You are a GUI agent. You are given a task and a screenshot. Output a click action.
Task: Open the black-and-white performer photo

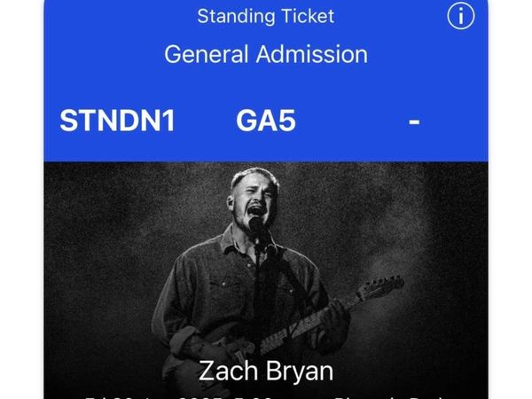tap(266, 280)
